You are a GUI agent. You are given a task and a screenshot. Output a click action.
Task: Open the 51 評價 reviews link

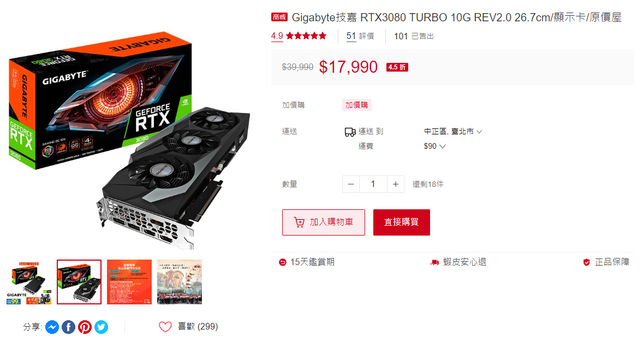360,36
